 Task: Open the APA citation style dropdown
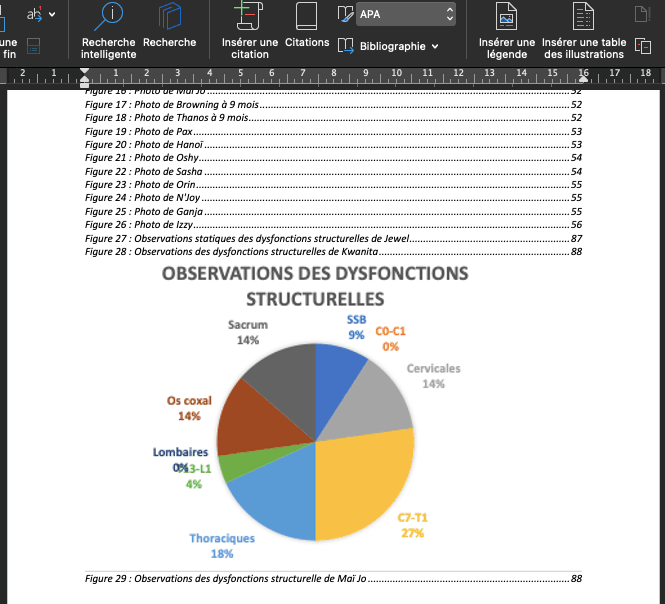(406, 14)
